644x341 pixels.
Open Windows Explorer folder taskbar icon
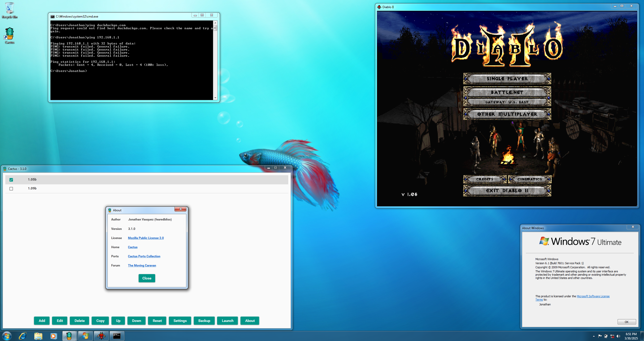pyautogui.click(x=38, y=336)
